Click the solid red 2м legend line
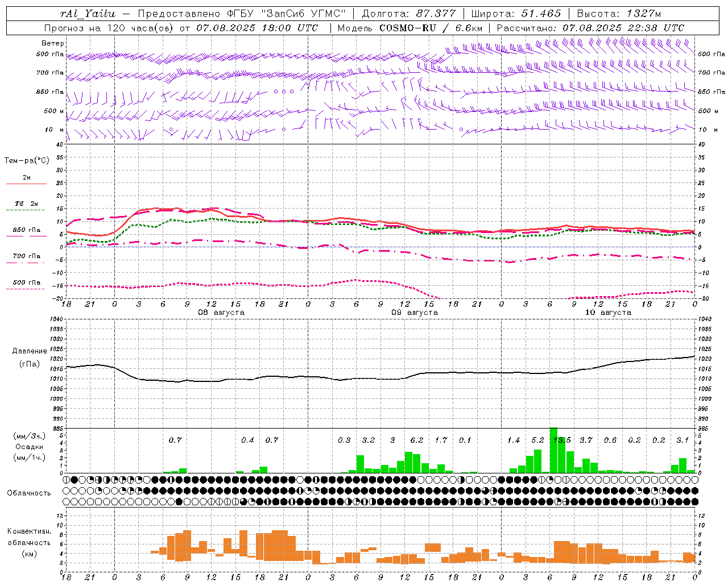This screenshot has width=728, height=582. [x=26, y=184]
